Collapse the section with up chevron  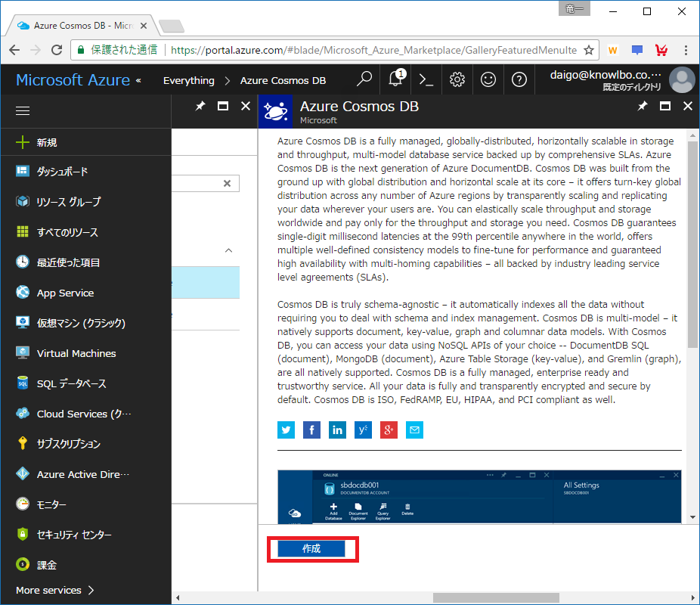tap(228, 250)
